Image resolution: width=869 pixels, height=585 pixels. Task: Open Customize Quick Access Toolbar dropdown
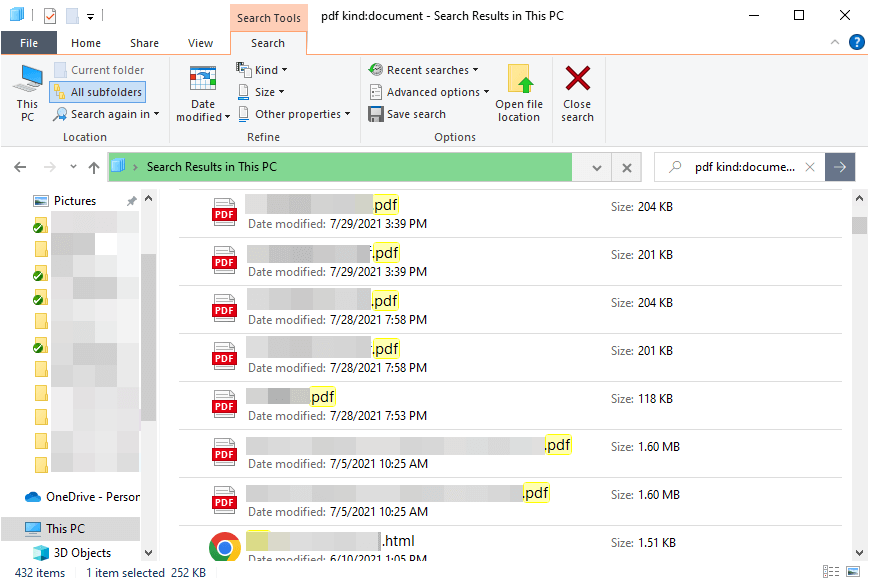[x=90, y=17]
